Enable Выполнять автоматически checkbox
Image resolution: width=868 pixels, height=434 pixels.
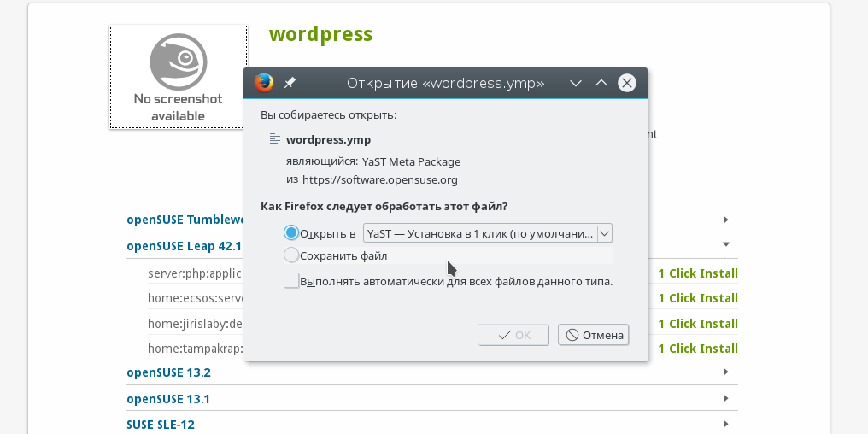click(291, 281)
